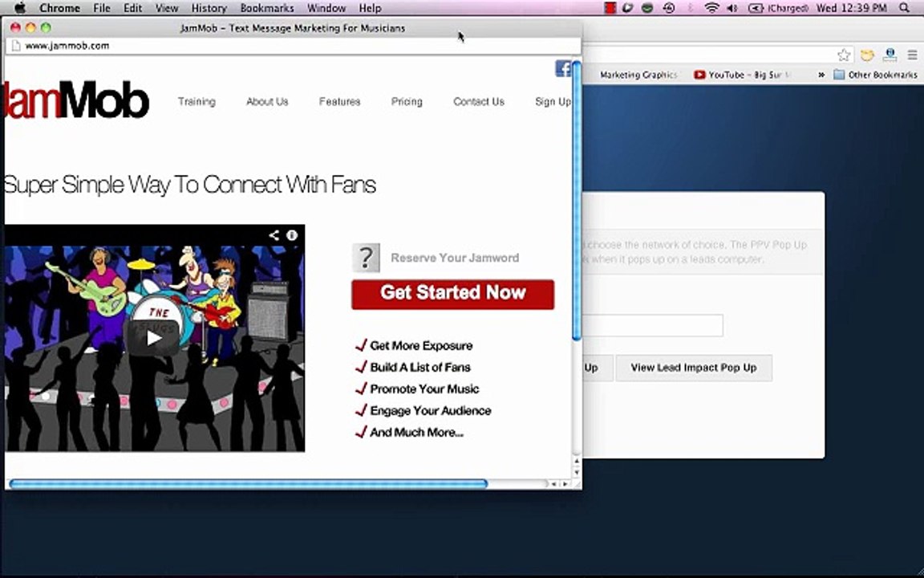Click the partially hidden 'Up' button
This screenshot has width=924, height=578.
coord(597,368)
